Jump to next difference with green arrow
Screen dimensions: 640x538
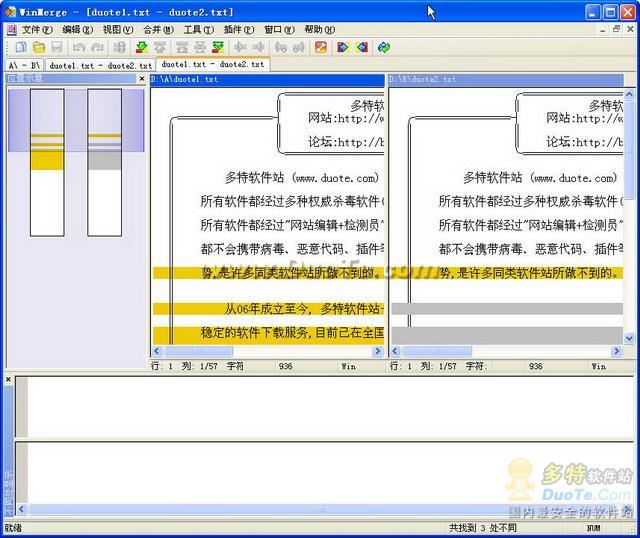click(142, 47)
